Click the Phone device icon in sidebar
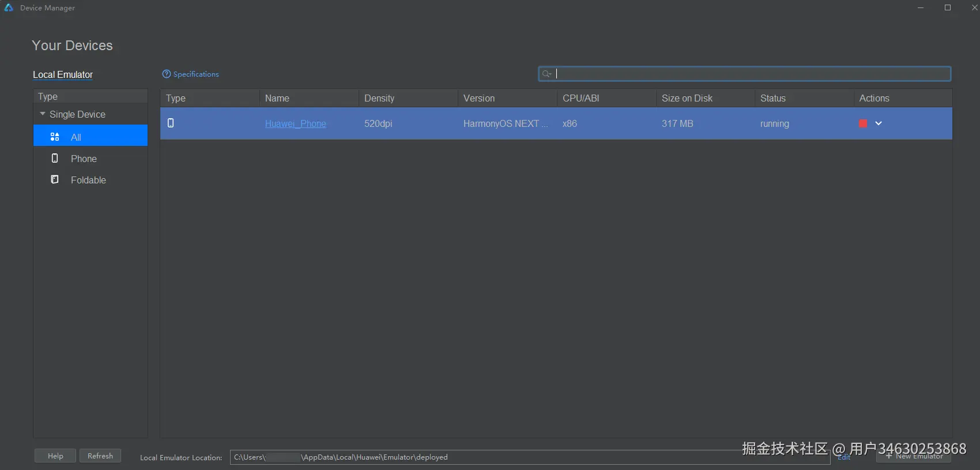Viewport: 980px width, 470px height. tap(55, 158)
